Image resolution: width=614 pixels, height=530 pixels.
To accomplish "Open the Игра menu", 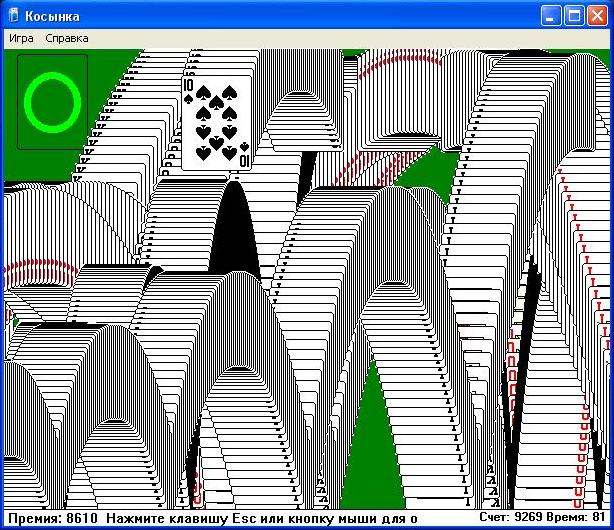I will [x=21, y=38].
